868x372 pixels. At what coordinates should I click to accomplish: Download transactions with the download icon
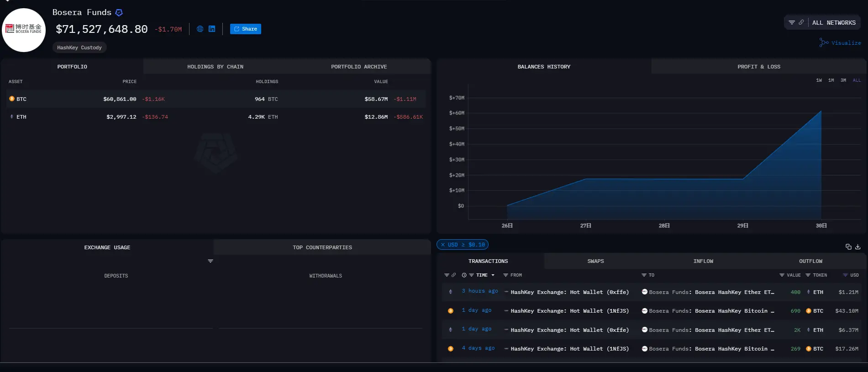tap(858, 247)
